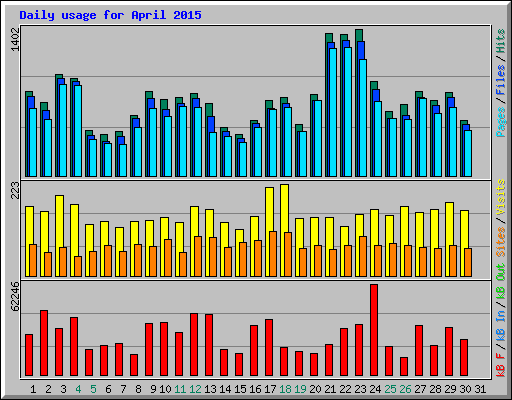The height and width of the screenshot is (400, 512).
Task: Click day 23 on the x-axis
Action: click(360, 389)
